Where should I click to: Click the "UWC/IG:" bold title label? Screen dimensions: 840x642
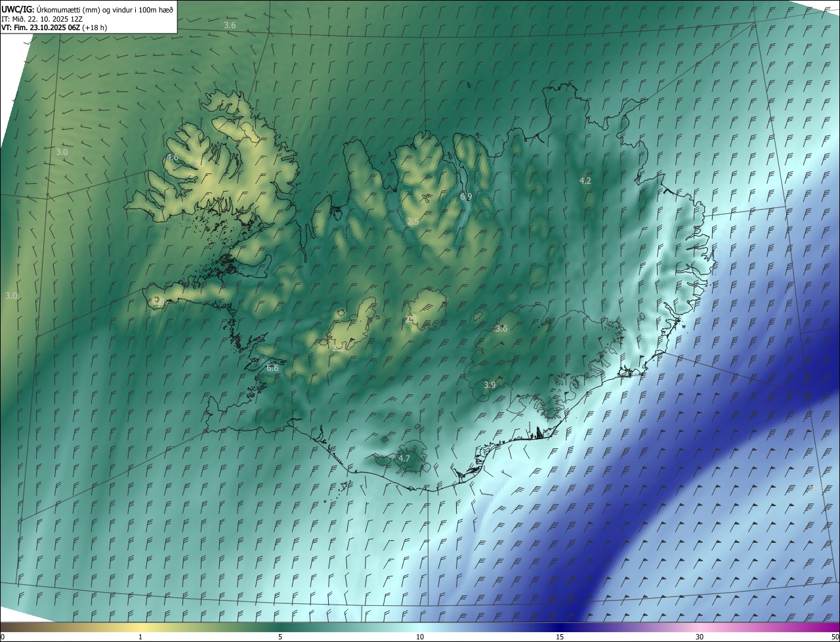(17, 9)
